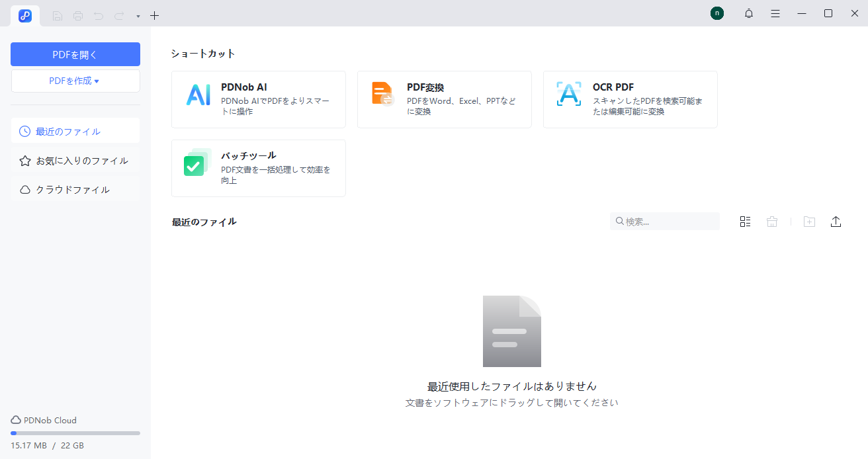This screenshot has width=868, height=459.
Task: Open the バッチツール batch tool
Action: (258, 167)
